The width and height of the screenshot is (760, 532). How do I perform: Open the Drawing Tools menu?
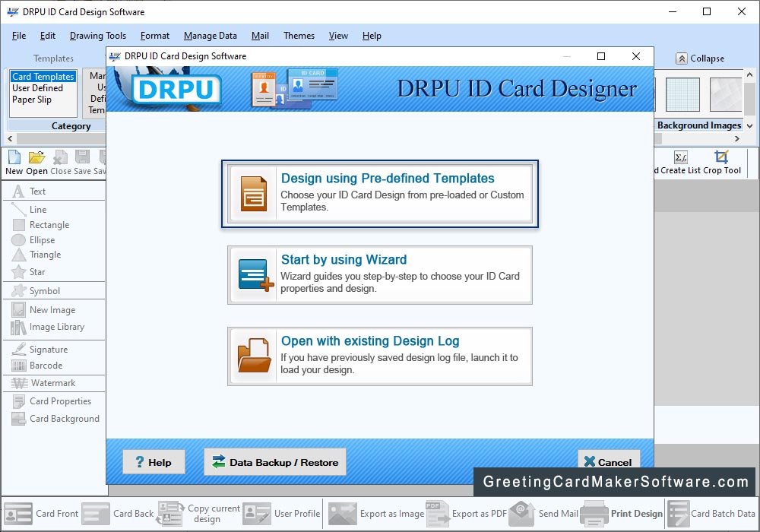tap(98, 36)
